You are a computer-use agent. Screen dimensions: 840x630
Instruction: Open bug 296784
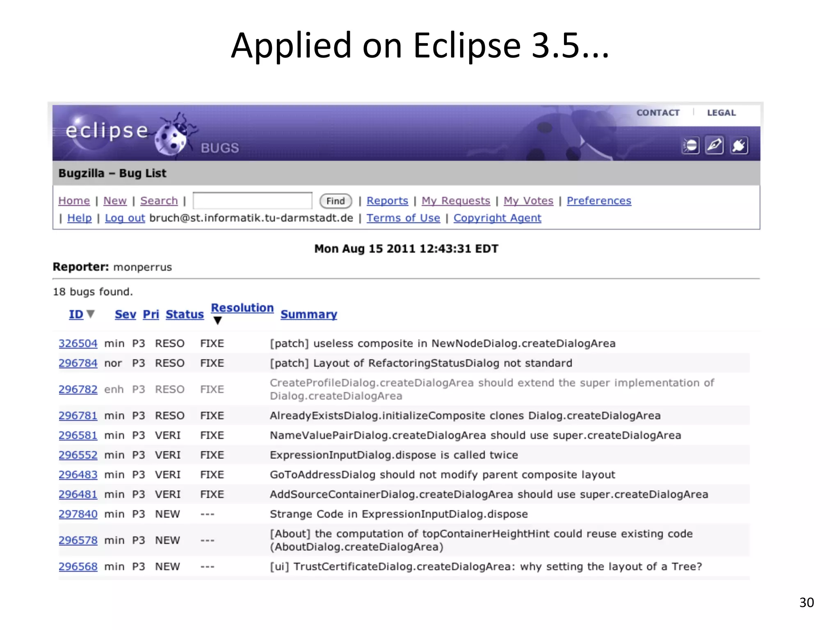(x=78, y=363)
